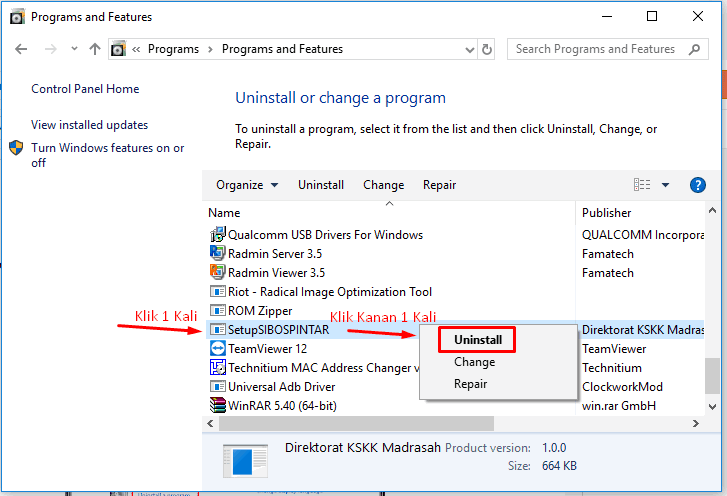The image size is (727, 496).
Task: Open the More view options dropdown arrow
Action: 665,185
